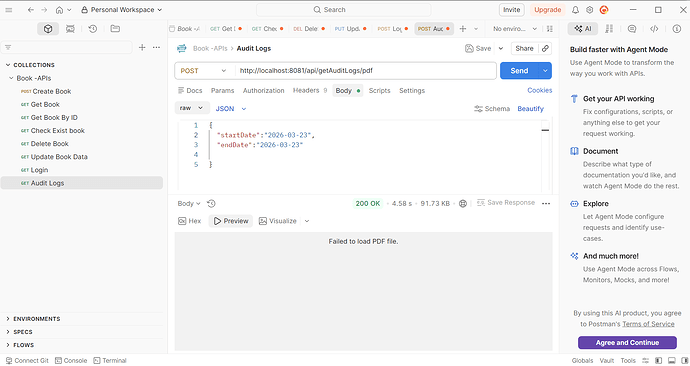The height and width of the screenshot is (366, 690).
Task: Toggle the Console panel in status bar
Action: pos(71,360)
